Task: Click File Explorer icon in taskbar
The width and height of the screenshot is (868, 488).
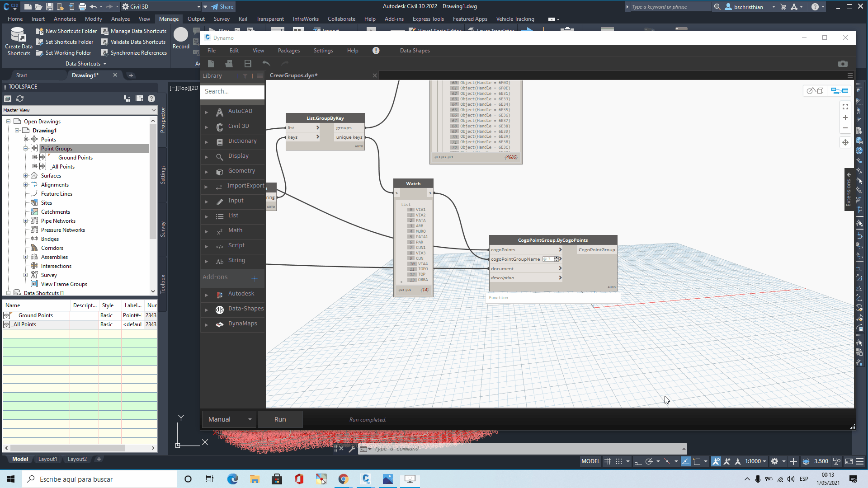Action: 255,479
